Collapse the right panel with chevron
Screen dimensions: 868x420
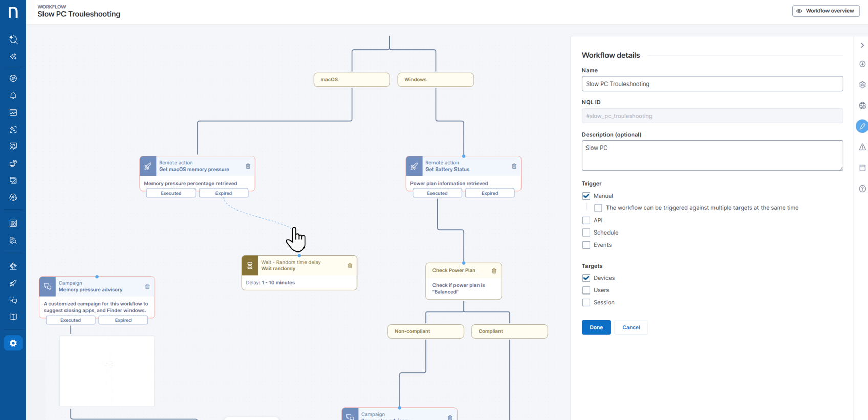coord(862,46)
